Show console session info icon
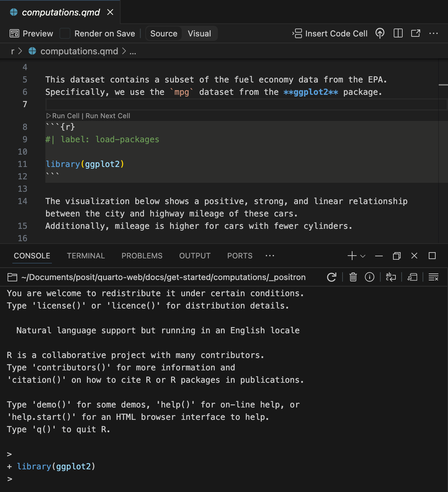This screenshot has height=492, width=448. [370, 277]
